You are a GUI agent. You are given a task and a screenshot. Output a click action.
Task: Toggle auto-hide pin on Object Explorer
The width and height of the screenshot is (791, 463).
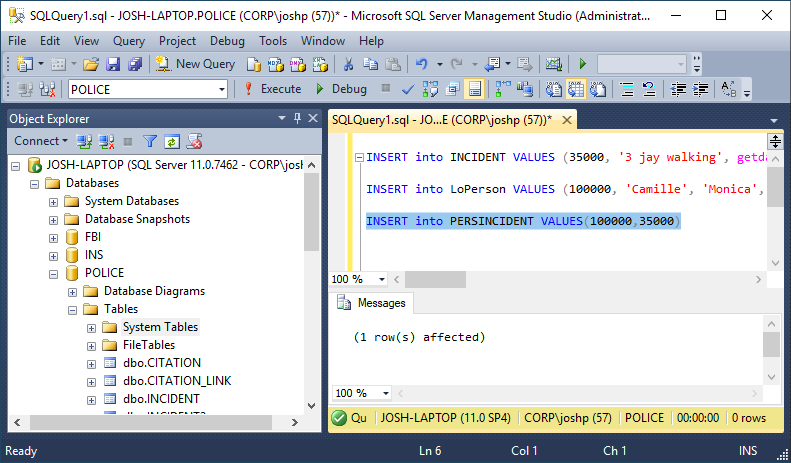(x=297, y=118)
